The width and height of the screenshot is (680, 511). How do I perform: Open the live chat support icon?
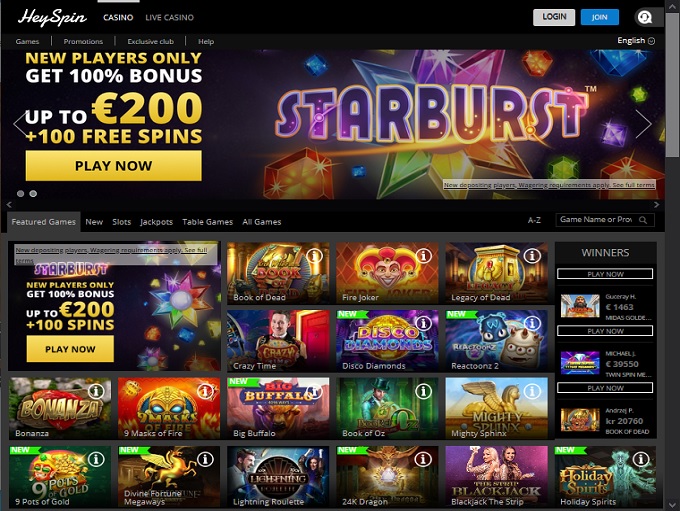click(644, 17)
